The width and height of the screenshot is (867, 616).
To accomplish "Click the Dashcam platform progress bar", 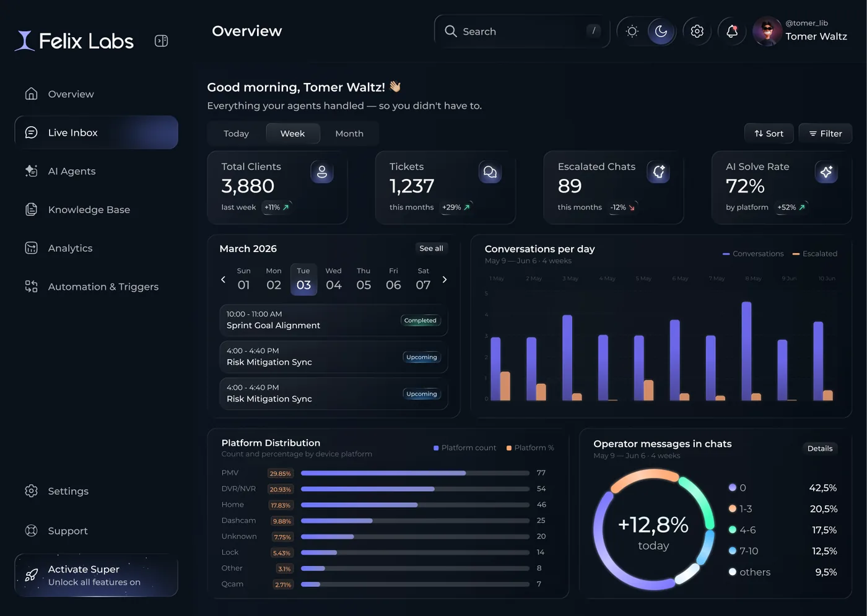I will click(x=415, y=521).
